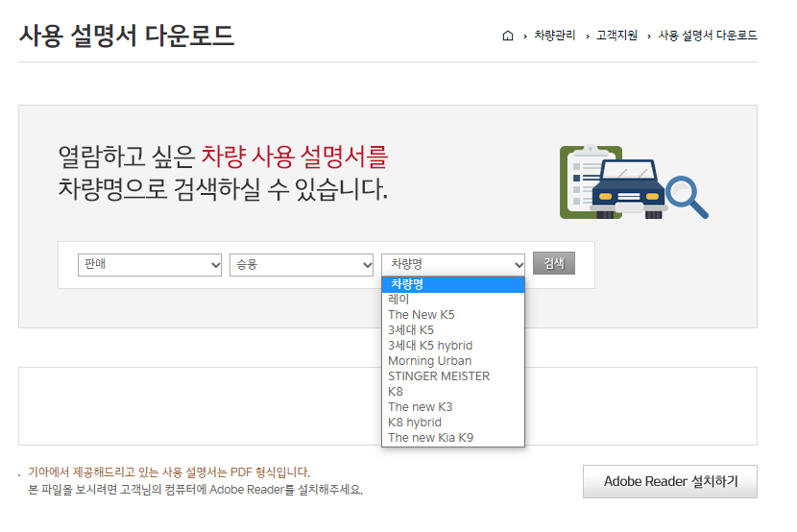Click Adobe Reader 설치하기 button
797x532 pixels.
tap(670, 481)
